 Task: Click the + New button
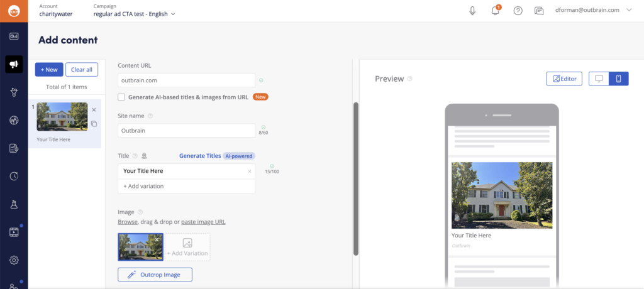[x=49, y=70]
